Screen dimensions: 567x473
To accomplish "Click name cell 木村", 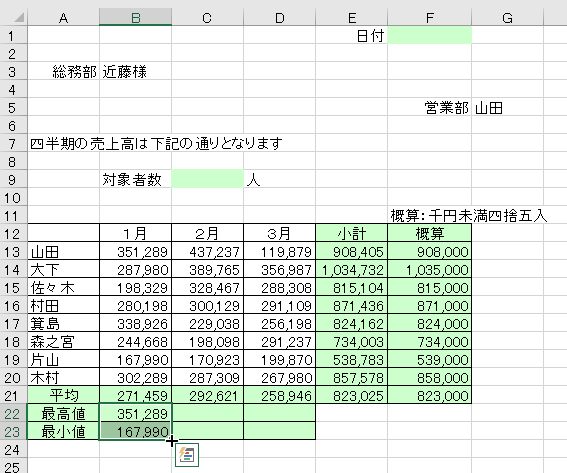I will 64,378.
